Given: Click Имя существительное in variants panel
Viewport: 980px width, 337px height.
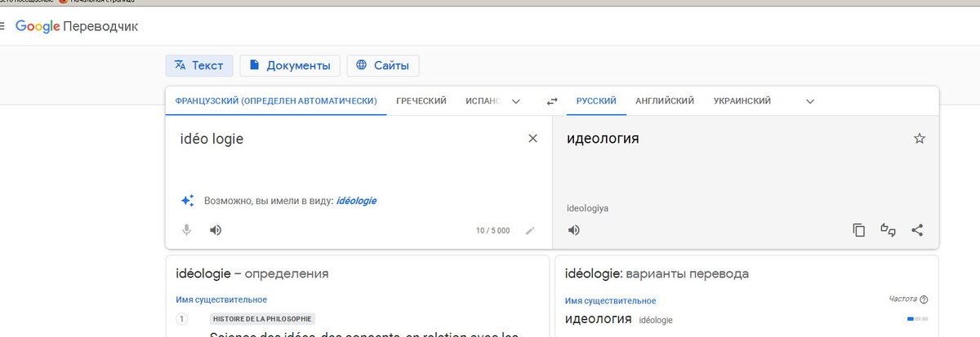Looking at the screenshot, I should click(x=610, y=301).
